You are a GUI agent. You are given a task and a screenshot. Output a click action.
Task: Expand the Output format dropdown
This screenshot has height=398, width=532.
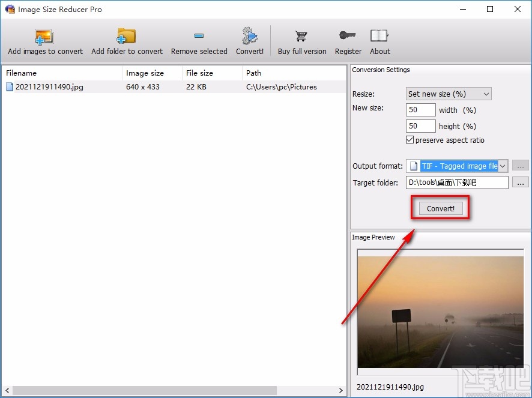tap(503, 166)
